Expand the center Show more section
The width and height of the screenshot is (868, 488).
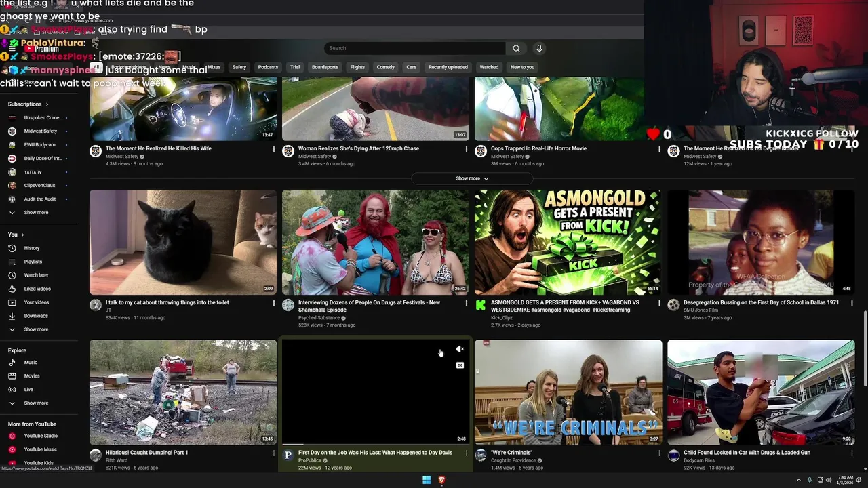tap(472, 178)
